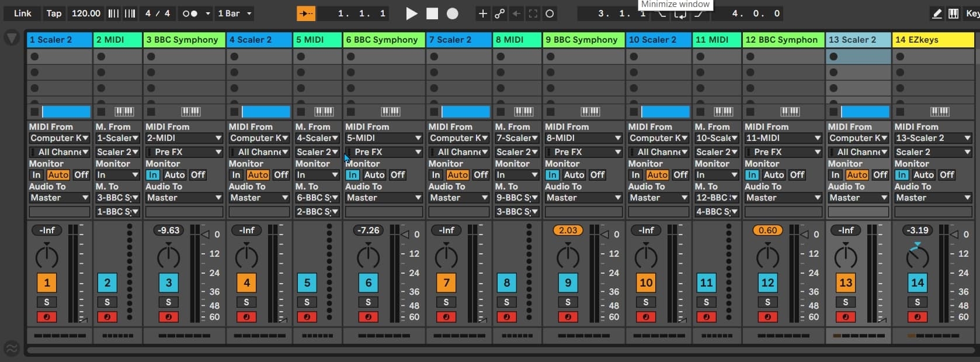Click the Link button
The height and width of the screenshot is (362, 980).
[x=22, y=13]
